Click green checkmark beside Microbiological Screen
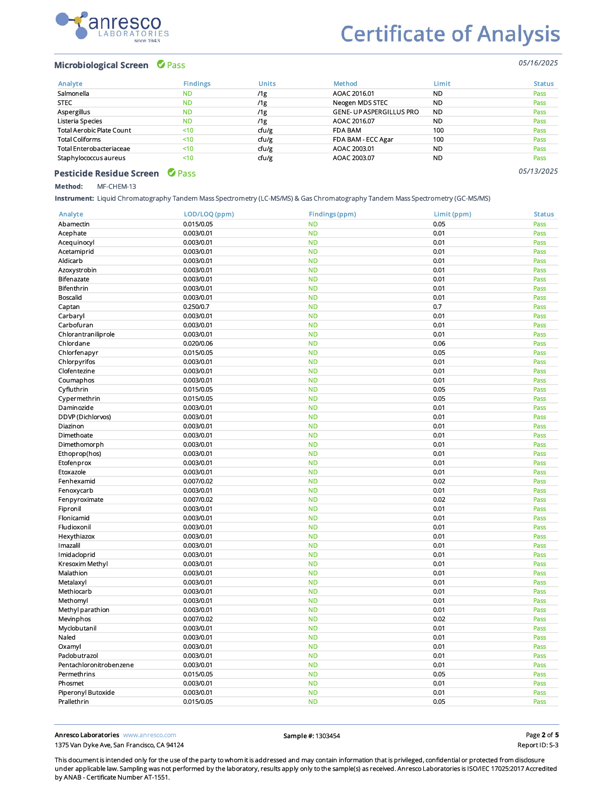 [160, 64]
